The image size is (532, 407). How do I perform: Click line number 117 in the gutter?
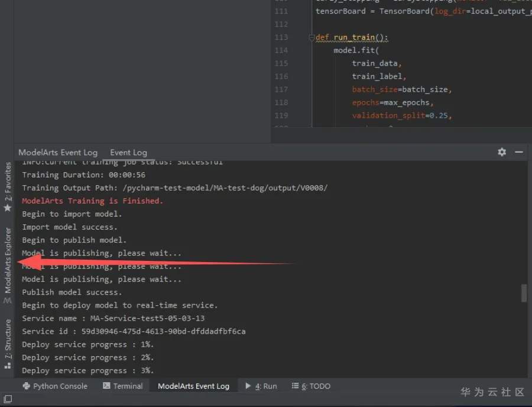281,89
